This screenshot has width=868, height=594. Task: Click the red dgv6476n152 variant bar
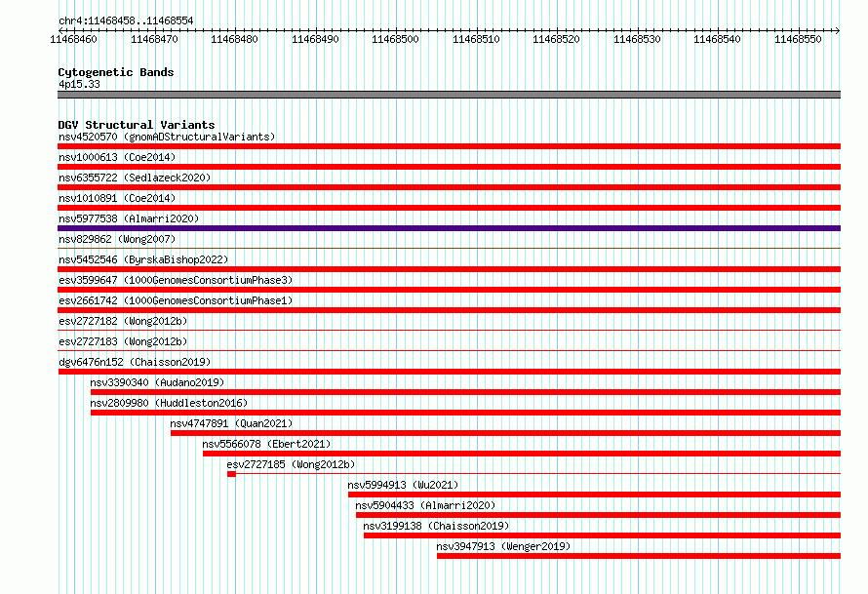coord(449,372)
